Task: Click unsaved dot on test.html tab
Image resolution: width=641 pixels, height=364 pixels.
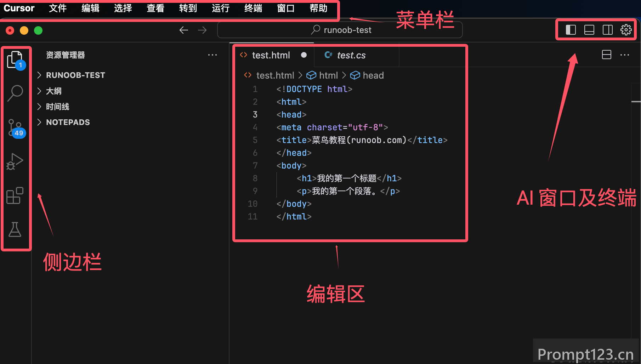Action: [x=304, y=55]
